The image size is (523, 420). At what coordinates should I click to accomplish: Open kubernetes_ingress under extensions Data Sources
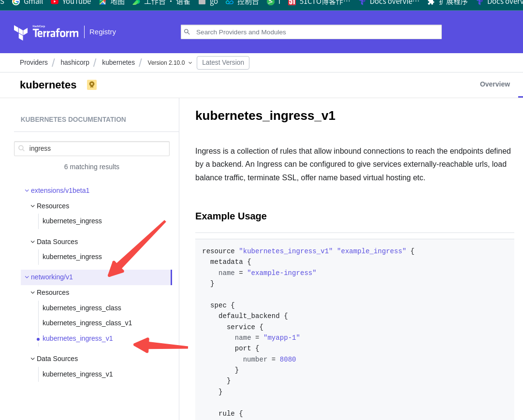(72, 257)
